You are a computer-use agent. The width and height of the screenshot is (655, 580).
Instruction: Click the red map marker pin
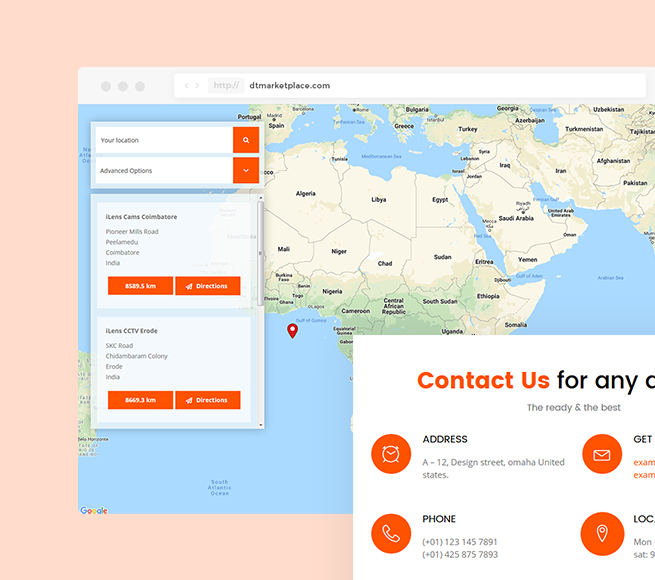(x=292, y=330)
